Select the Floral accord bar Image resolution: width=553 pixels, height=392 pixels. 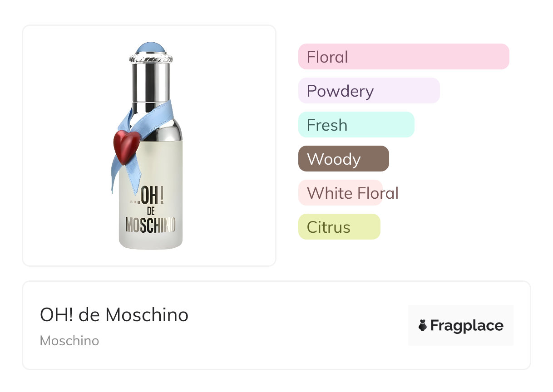[403, 57]
